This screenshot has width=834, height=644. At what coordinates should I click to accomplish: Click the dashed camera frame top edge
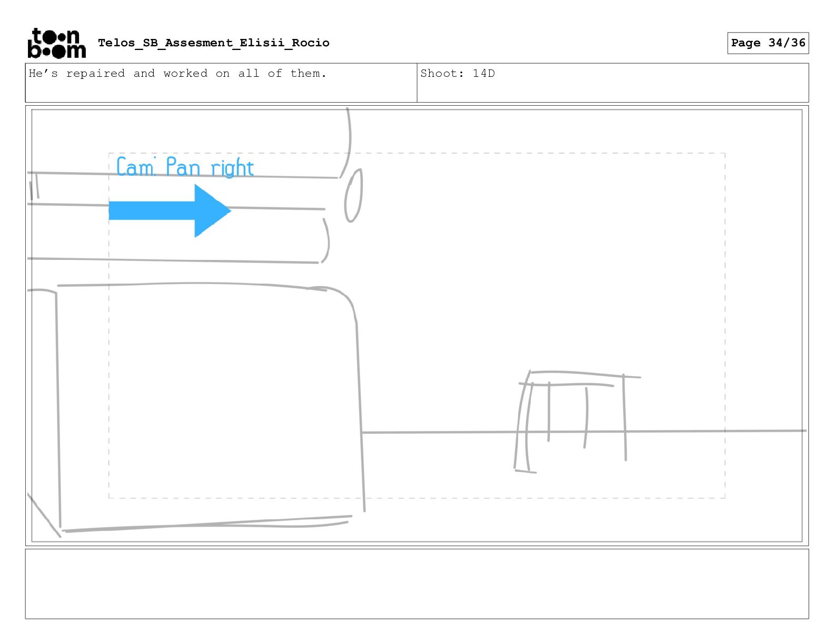coord(416,154)
